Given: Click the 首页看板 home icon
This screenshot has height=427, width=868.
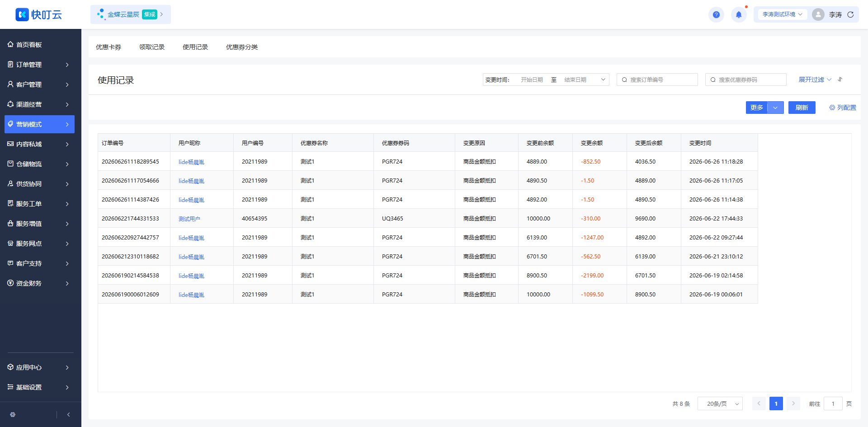Looking at the screenshot, I should point(10,44).
